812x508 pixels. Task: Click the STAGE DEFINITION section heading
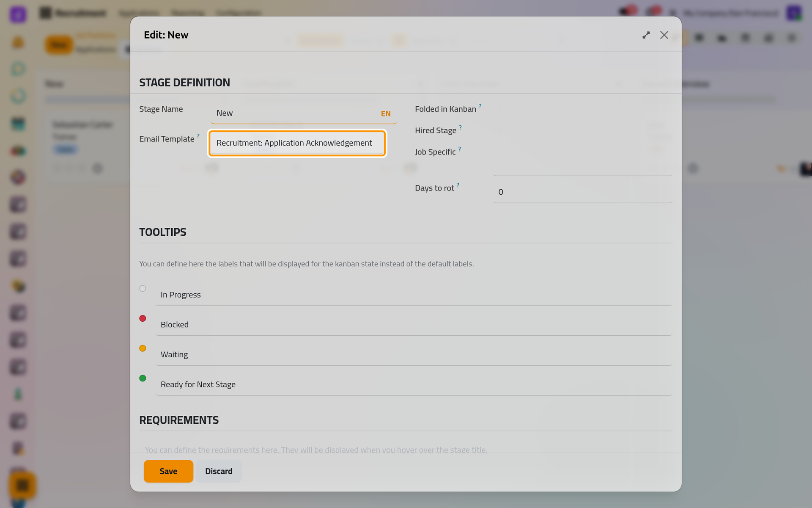click(184, 83)
